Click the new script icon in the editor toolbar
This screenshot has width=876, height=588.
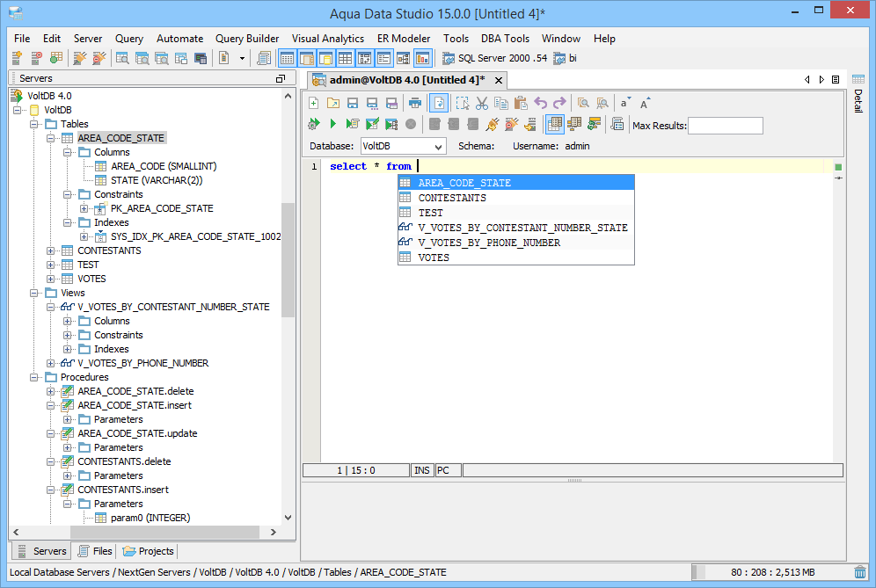click(313, 104)
